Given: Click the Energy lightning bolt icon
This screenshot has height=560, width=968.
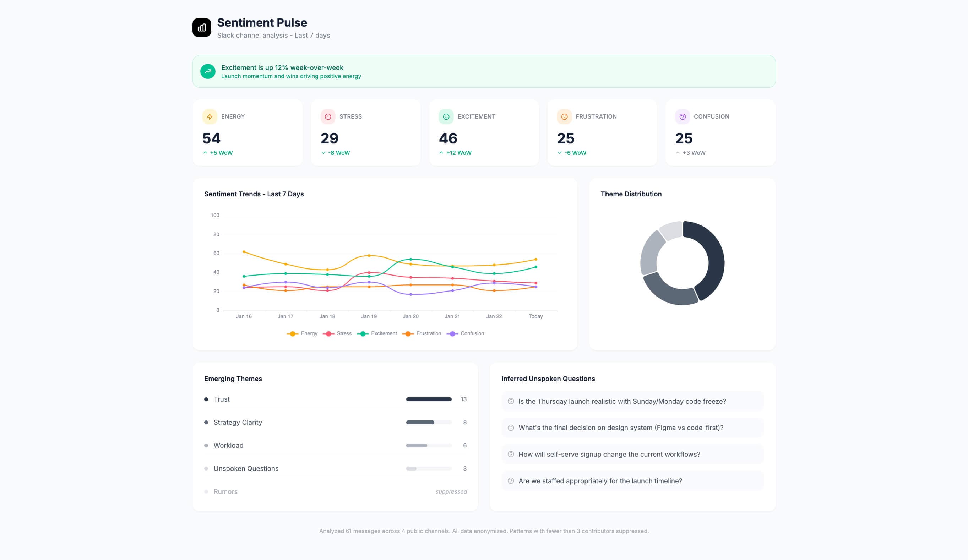Looking at the screenshot, I should coord(210,117).
